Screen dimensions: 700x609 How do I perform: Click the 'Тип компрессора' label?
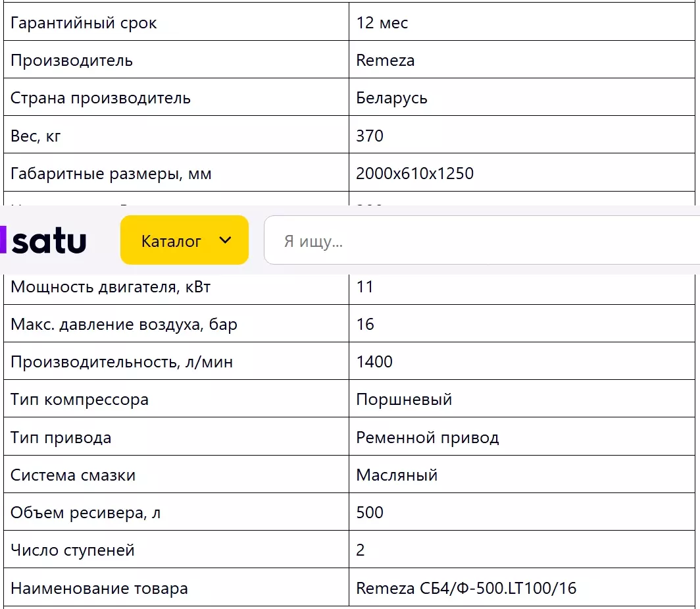click(x=80, y=399)
